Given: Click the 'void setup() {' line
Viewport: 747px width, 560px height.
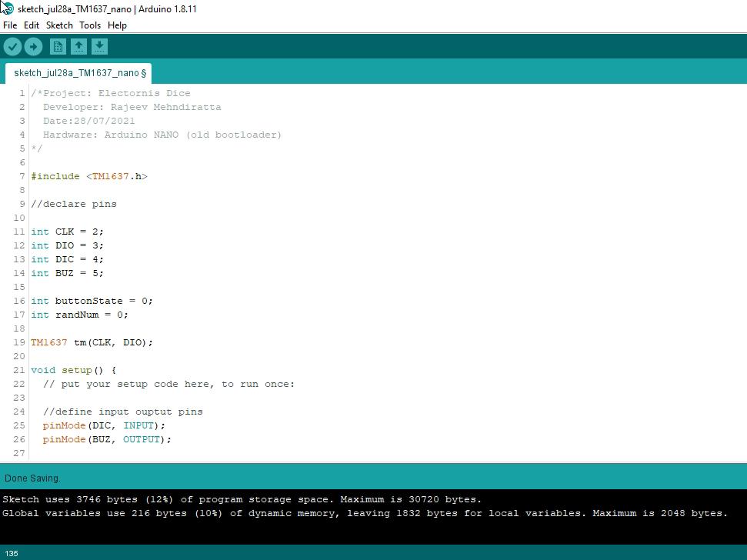Looking at the screenshot, I should click(74, 370).
